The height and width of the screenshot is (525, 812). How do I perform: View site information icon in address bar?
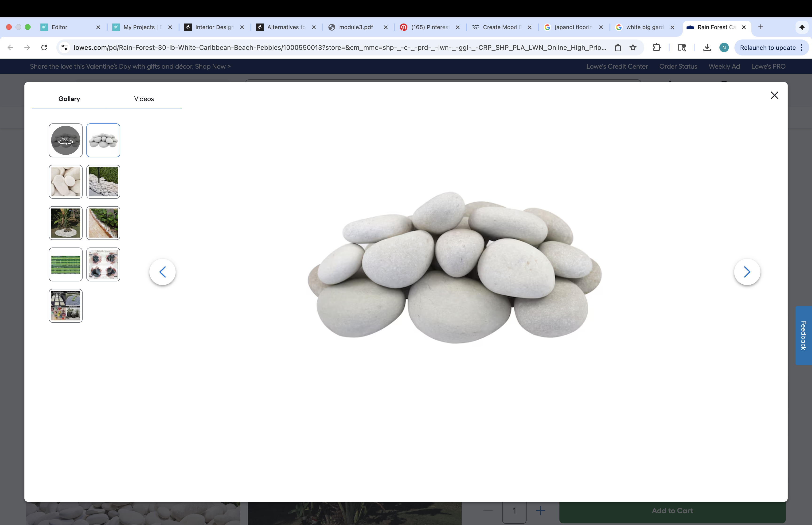(64, 47)
